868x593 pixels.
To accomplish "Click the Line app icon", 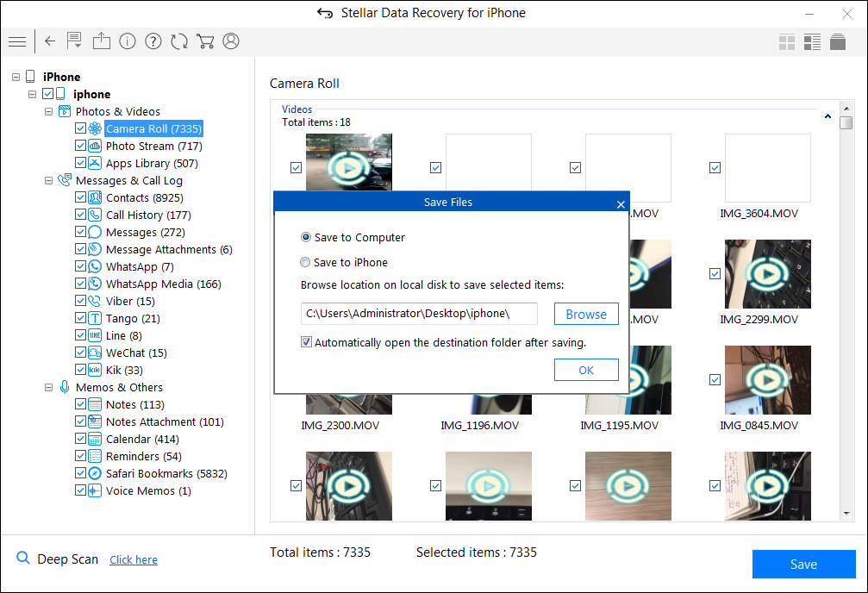I will pos(95,335).
